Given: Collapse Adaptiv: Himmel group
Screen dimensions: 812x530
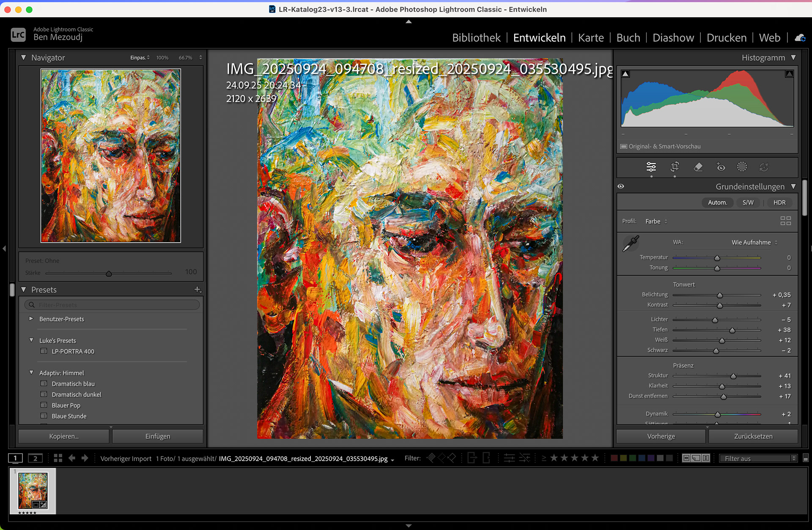Looking at the screenshot, I should 31,373.
